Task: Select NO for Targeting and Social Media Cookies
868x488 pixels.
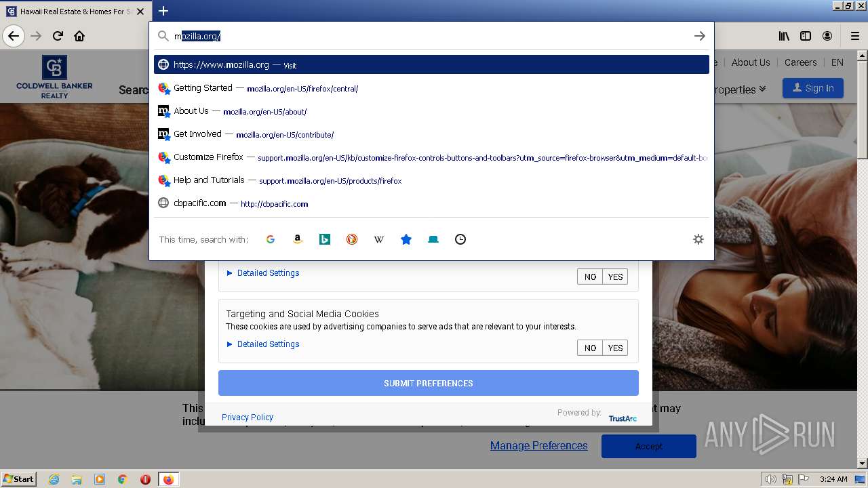Action: pos(590,348)
